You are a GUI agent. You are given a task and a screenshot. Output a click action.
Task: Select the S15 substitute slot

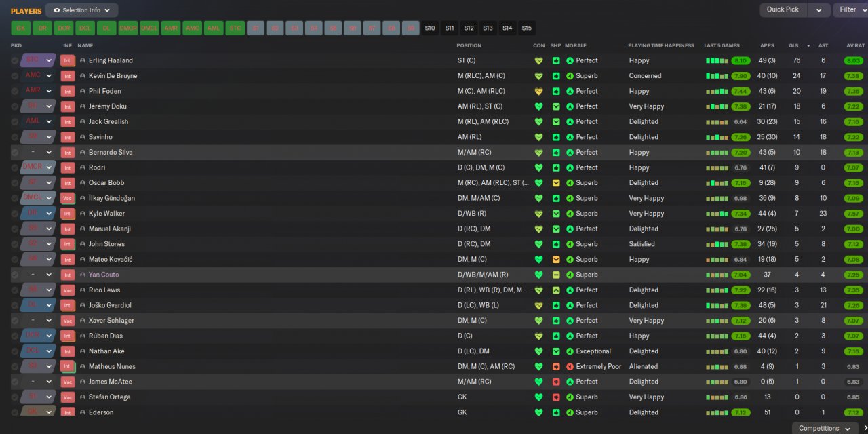tap(527, 28)
